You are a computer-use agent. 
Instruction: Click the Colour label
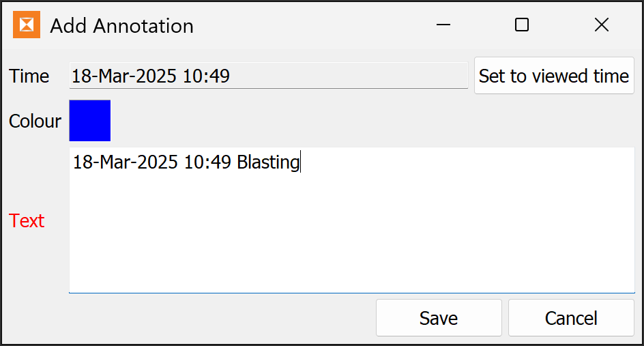tap(35, 121)
